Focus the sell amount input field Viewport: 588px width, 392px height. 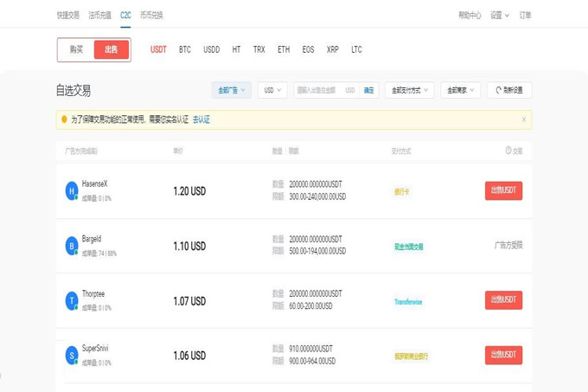coord(326,90)
